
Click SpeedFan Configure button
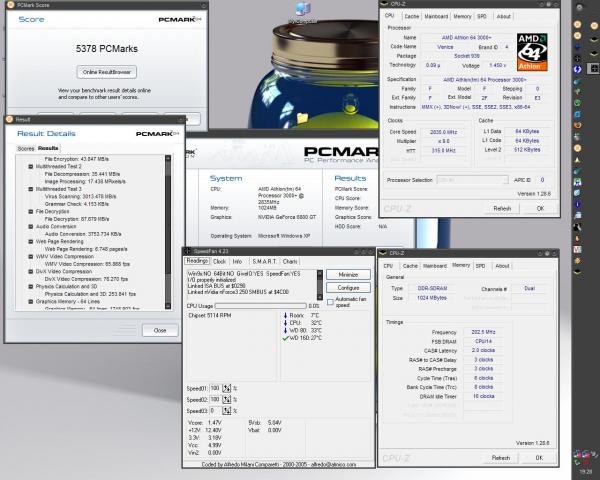[x=348, y=287]
